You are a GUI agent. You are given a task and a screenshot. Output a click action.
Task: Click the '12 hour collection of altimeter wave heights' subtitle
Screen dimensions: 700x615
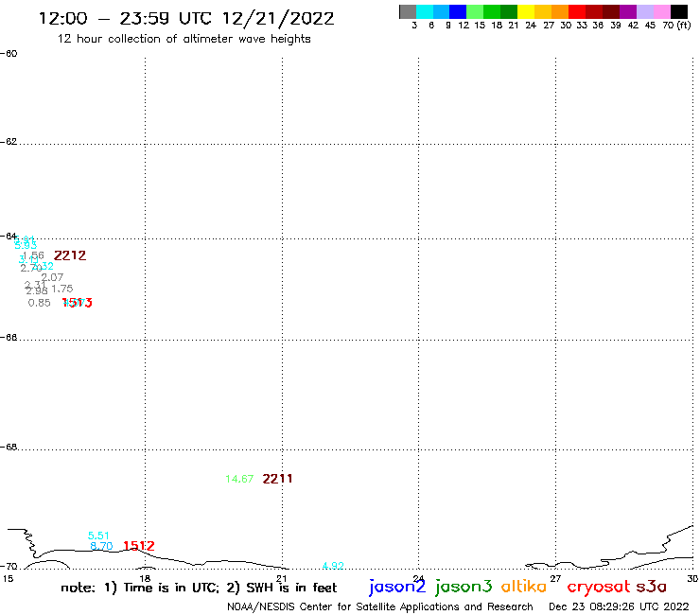pos(184,39)
